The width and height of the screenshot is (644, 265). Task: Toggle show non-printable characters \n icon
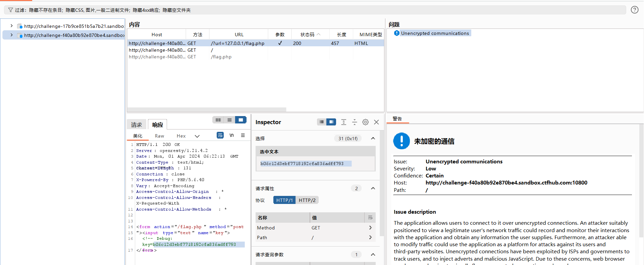(231, 135)
